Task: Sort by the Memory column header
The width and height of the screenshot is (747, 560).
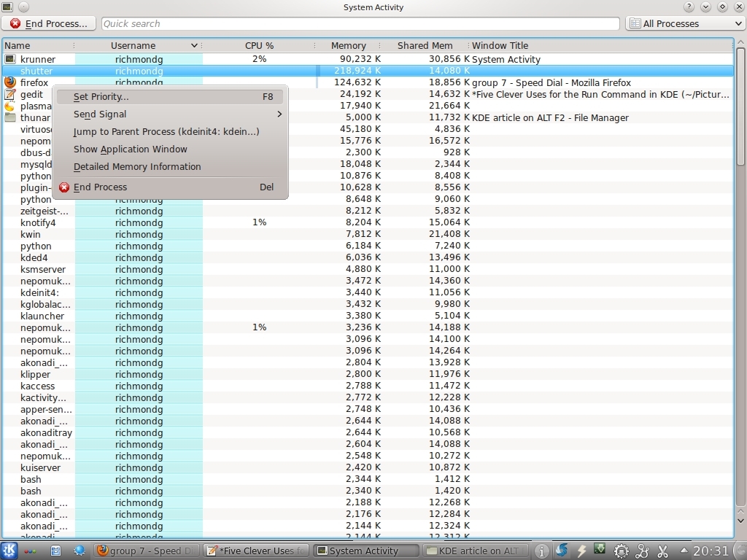Action: 348,45
